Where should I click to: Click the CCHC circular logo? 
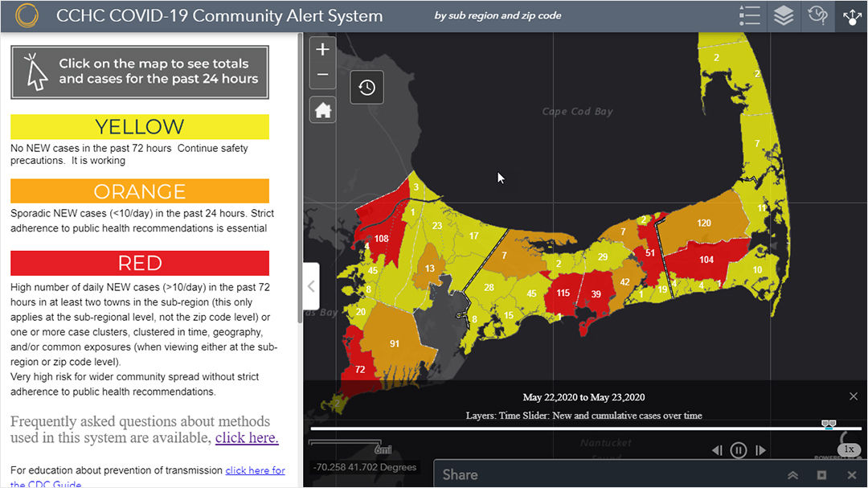(x=29, y=14)
